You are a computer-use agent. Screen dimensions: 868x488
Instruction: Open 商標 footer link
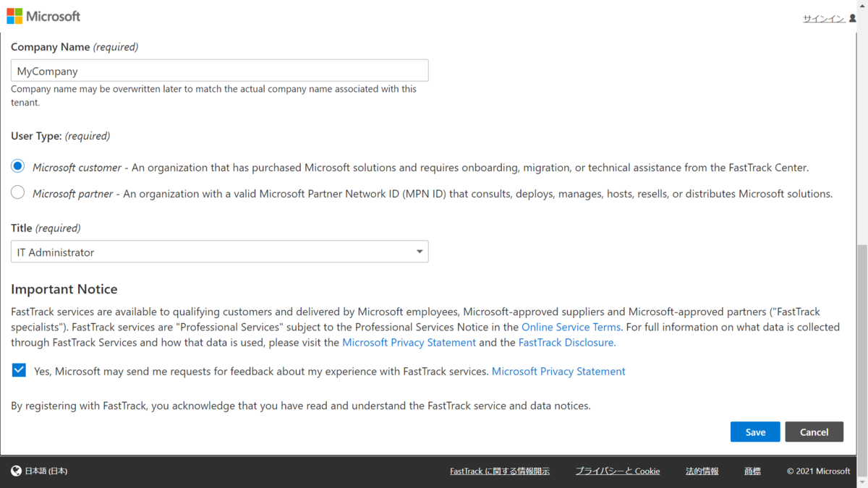tap(752, 471)
